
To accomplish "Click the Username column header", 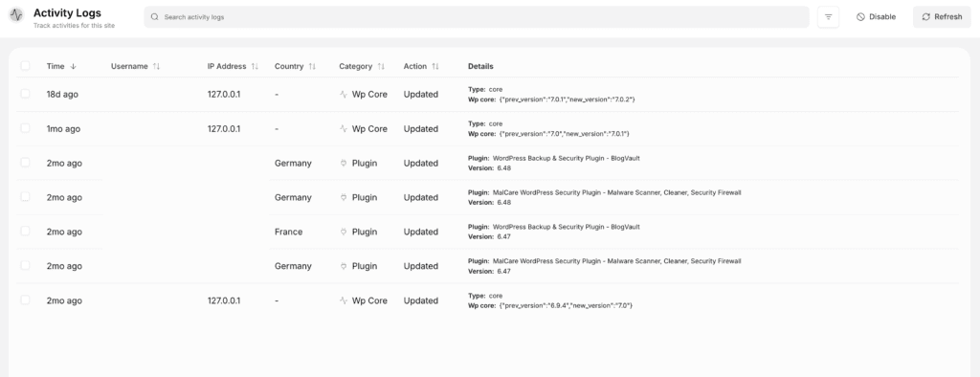I will click(x=129, y=66).
